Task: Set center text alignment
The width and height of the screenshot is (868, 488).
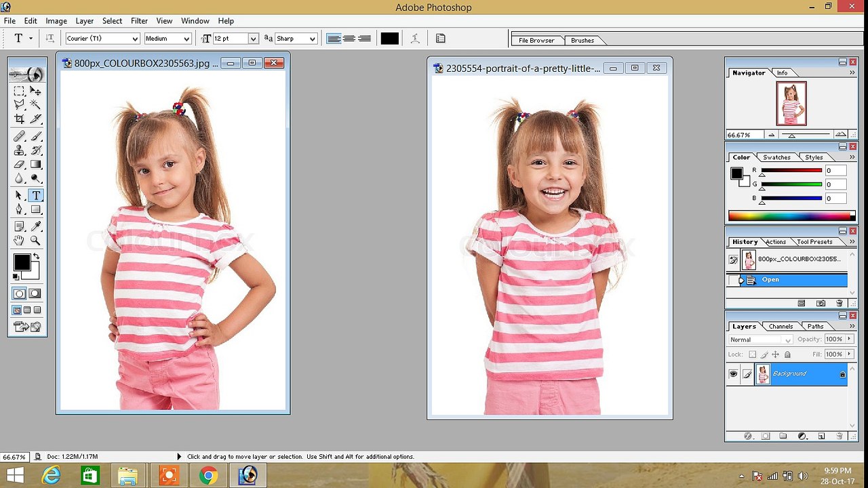Action: pyautogui.click(x=349, y=39)
